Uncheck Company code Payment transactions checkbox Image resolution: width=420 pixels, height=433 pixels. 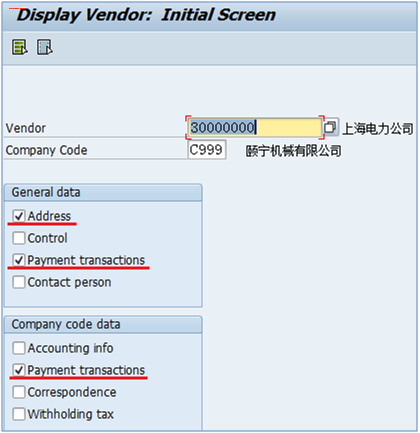[x=19, y=370]
